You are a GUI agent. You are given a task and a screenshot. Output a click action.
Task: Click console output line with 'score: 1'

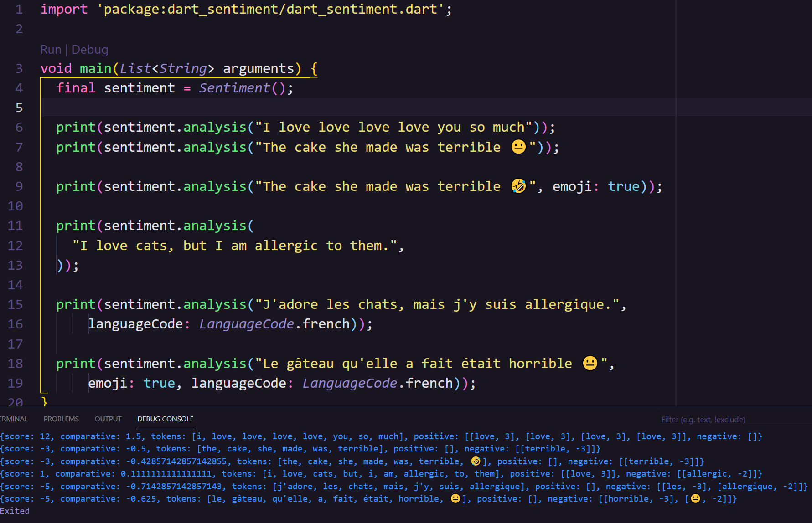(381, 474)
